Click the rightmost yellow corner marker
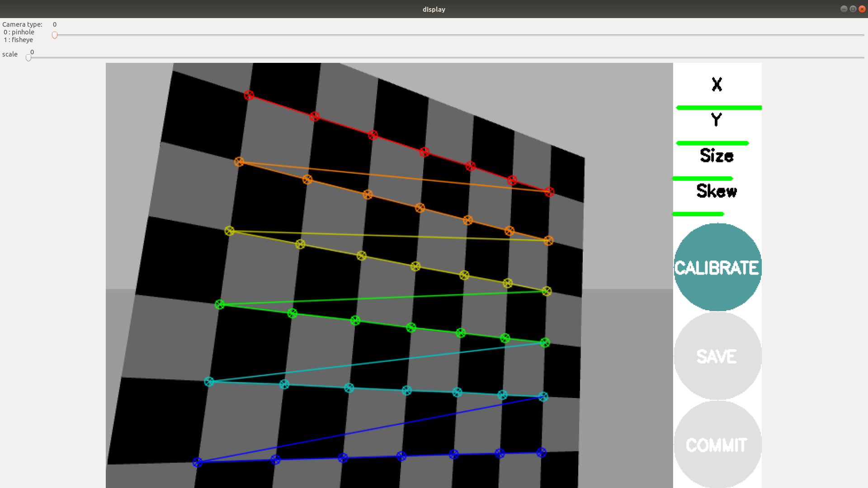This screenshot has width=868, height=488. tap(547, 291)
